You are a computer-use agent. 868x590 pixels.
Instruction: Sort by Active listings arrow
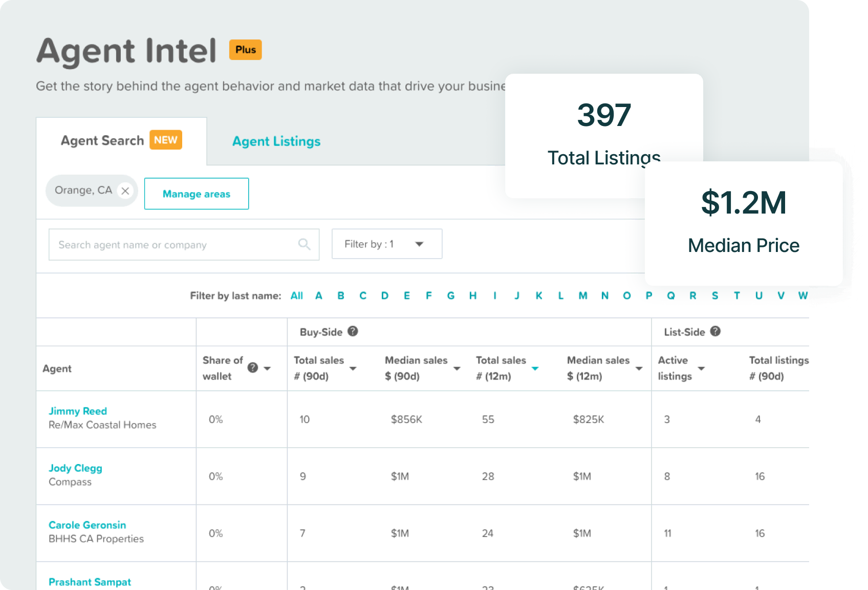702,368
